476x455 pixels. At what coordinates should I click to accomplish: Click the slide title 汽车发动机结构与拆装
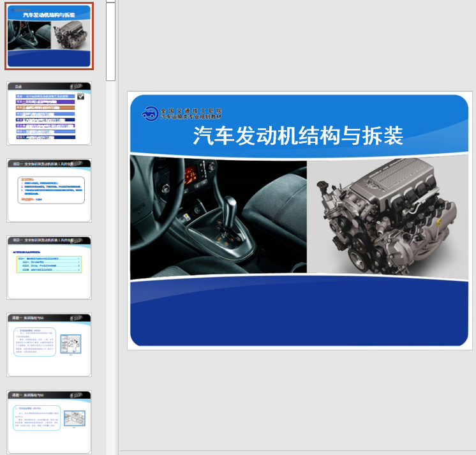pos(298,136)
